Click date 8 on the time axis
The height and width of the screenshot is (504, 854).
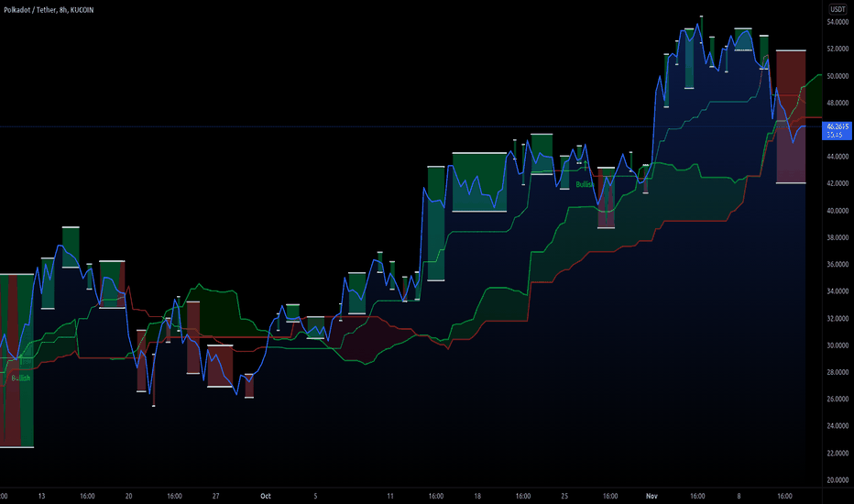[739, 497]
